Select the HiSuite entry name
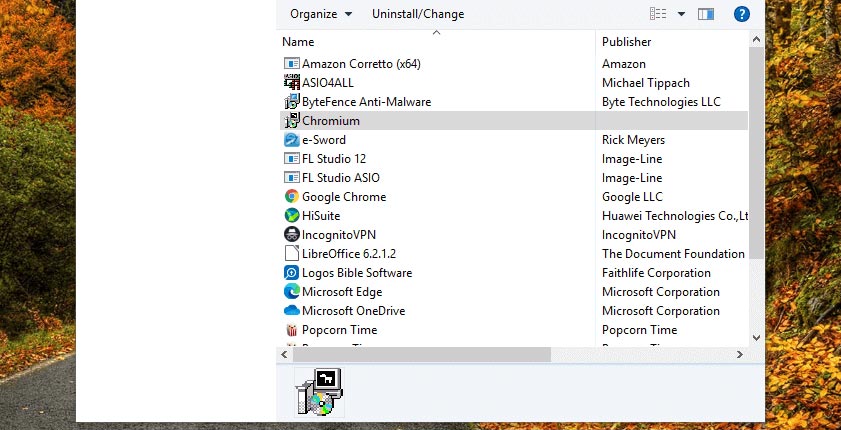 point(321,216)
